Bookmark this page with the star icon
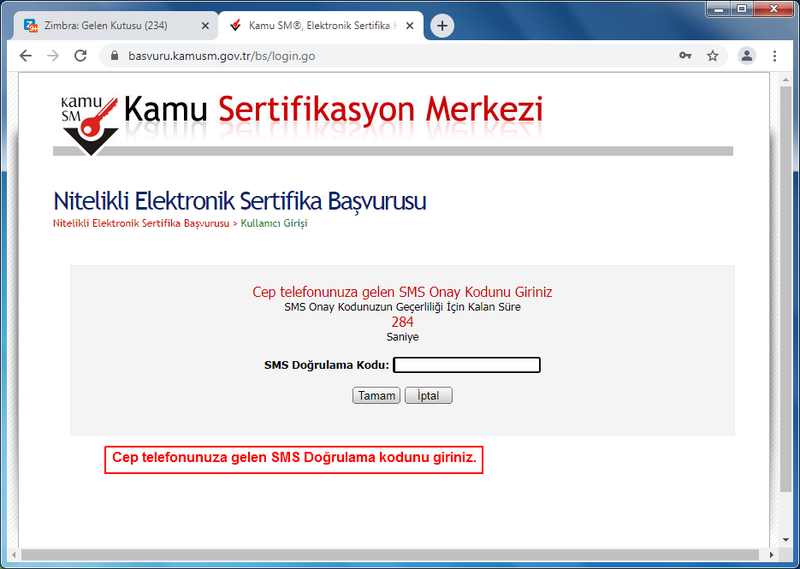The height and width of the screenshot is (569, 800). pyautogui.click(x=713, y=56)
